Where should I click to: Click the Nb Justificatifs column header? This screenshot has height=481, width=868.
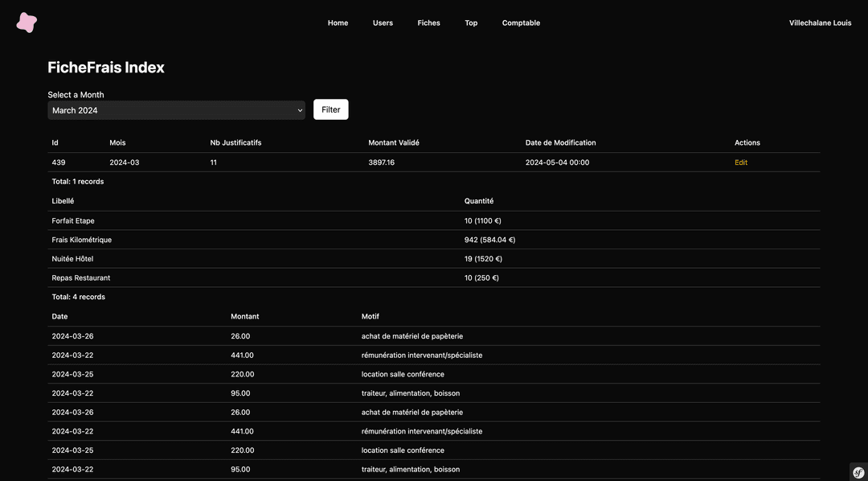[235, 143]
